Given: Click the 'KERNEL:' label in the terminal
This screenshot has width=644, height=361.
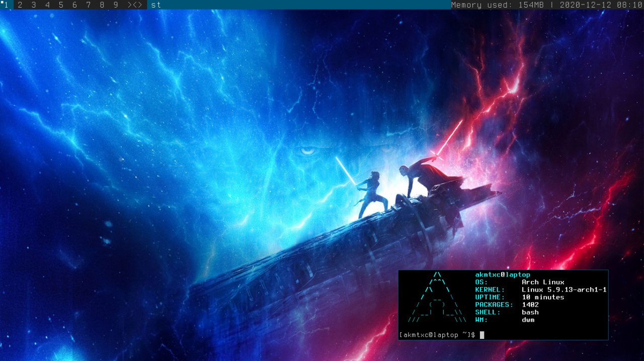Looking at the screenshot, I should pos(490,290).
